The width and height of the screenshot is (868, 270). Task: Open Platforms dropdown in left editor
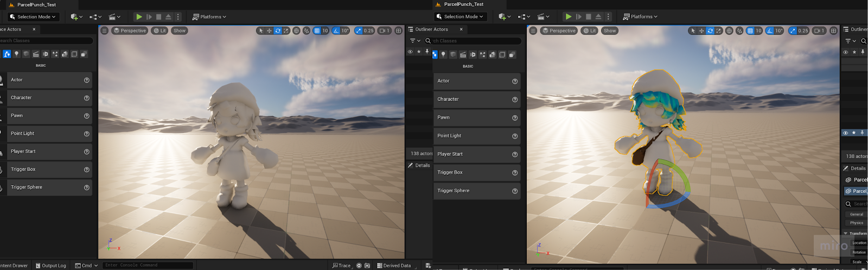coord(209,17)
